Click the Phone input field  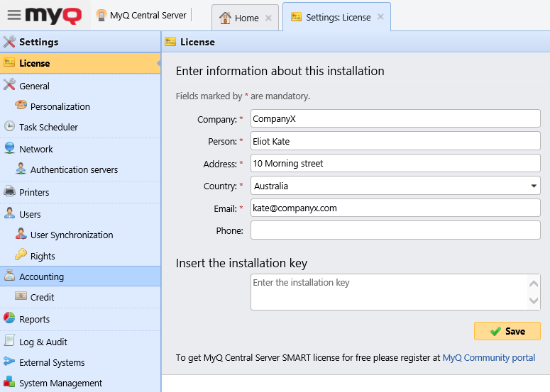coord(395,230)
